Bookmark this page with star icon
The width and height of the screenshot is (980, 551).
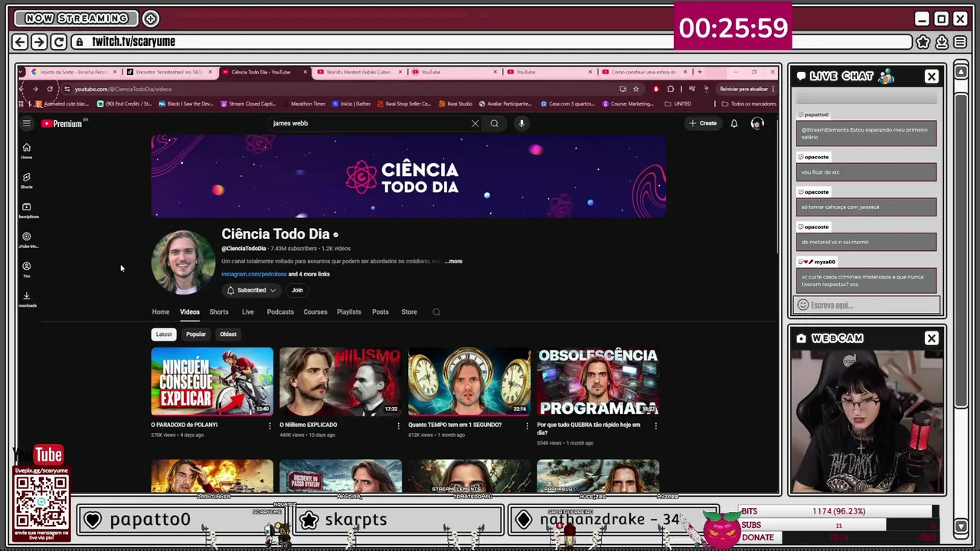[635, 89]
